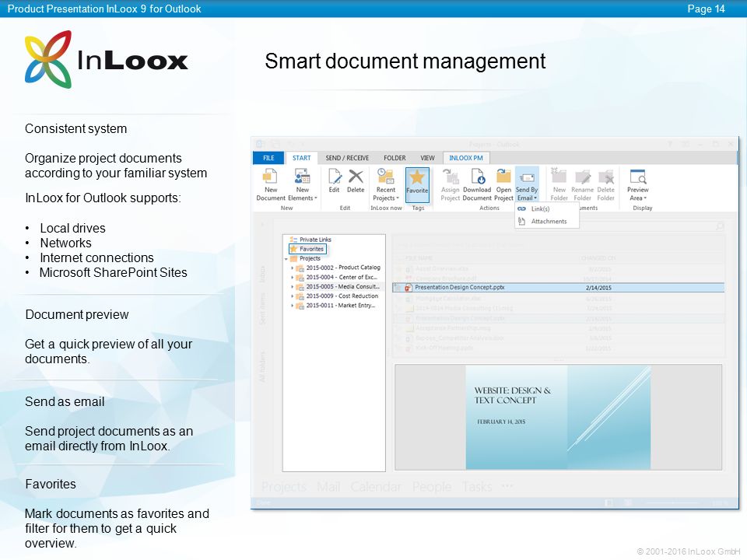Select 2015-0002 - Product Catalog project
747x560 pixels.
pos(343,268)
